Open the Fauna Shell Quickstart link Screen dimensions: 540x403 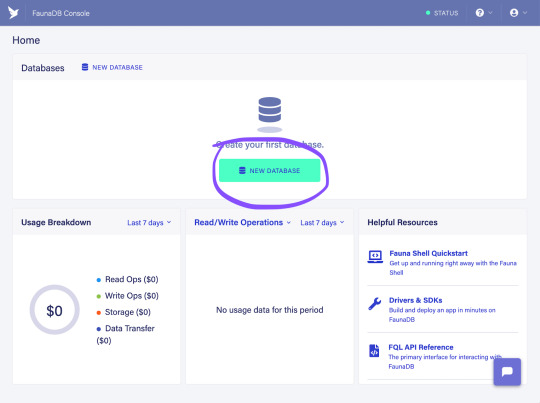428,253
